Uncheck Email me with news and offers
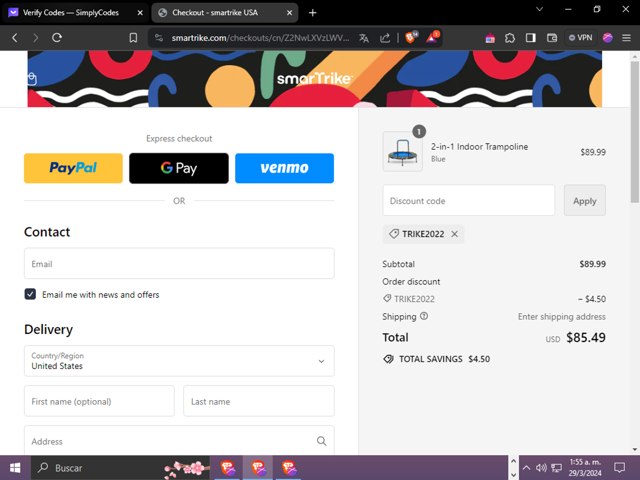This screenshot has width=640, height=480. 30,294
